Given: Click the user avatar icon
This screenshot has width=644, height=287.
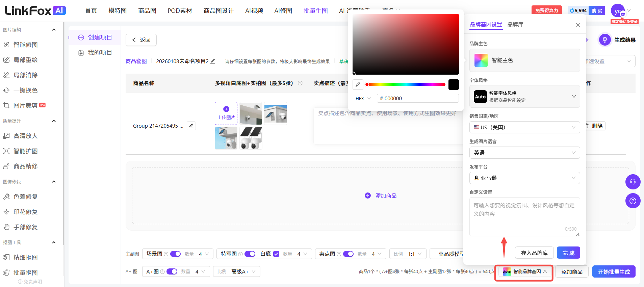Looking at the screenshot, I should (618, 10).
